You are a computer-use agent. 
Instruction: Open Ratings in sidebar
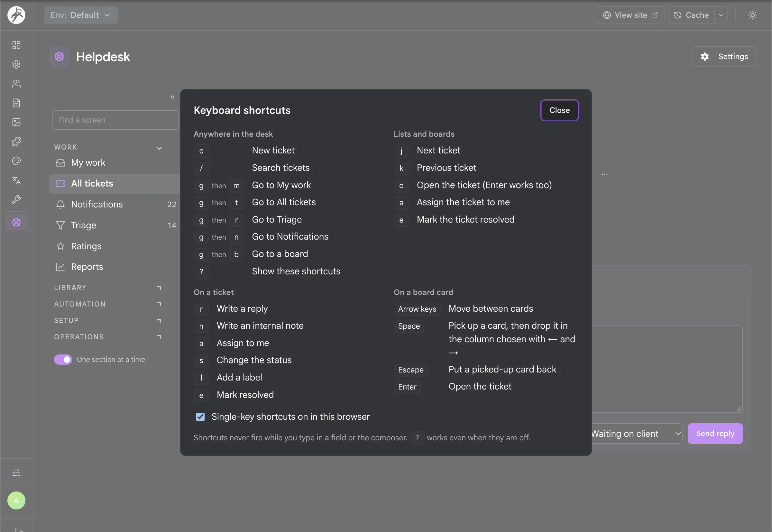pos(114,246)
